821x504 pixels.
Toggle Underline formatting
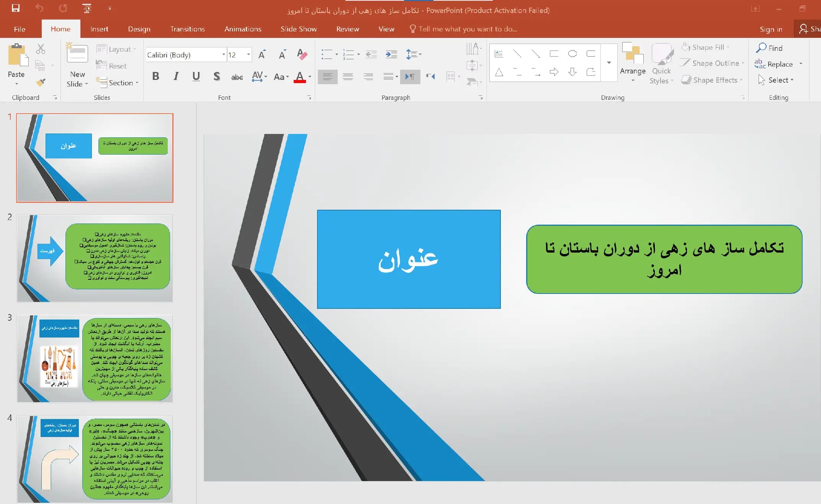196,77
